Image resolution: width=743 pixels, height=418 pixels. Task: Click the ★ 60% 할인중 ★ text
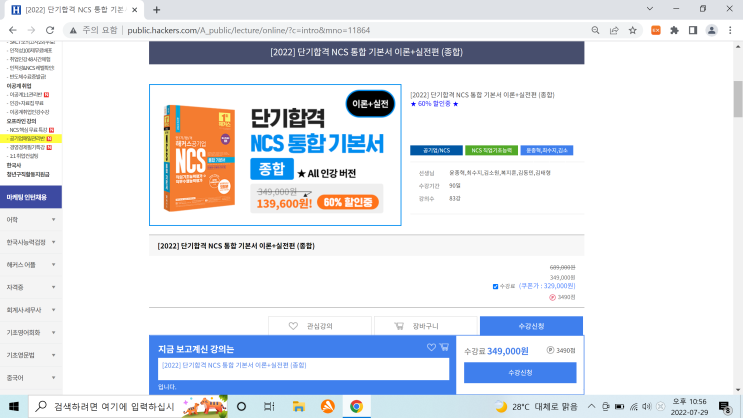click(x=435, y=104)
